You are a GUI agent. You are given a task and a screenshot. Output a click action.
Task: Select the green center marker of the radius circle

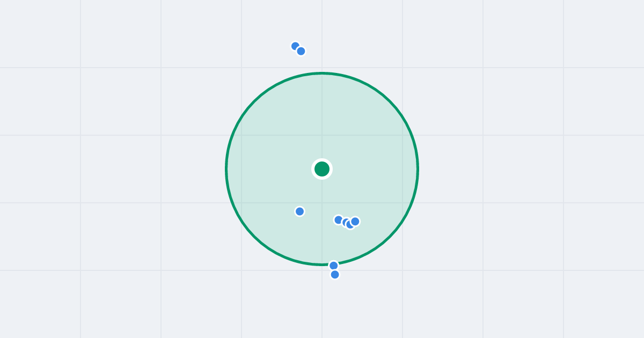[x=322, y=169]
